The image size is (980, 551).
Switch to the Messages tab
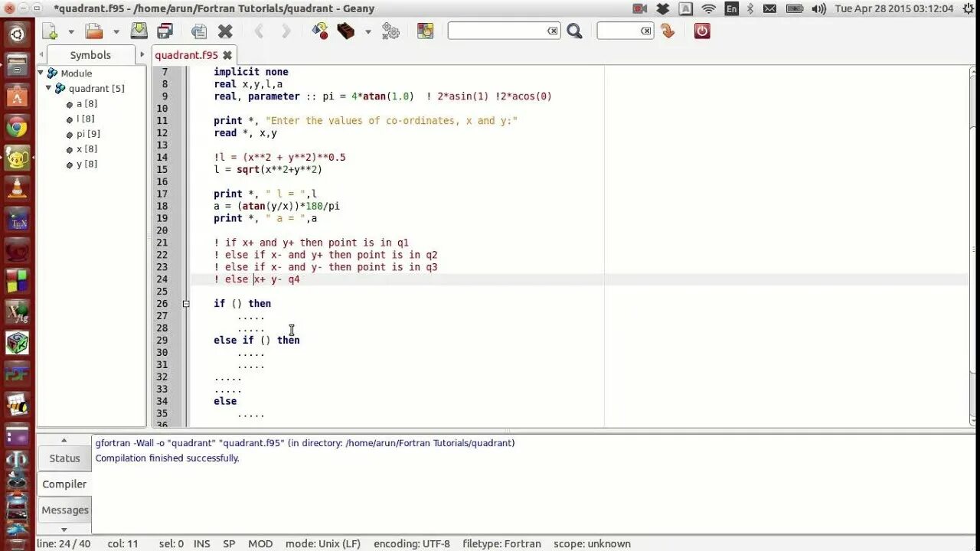coord(64,510)
